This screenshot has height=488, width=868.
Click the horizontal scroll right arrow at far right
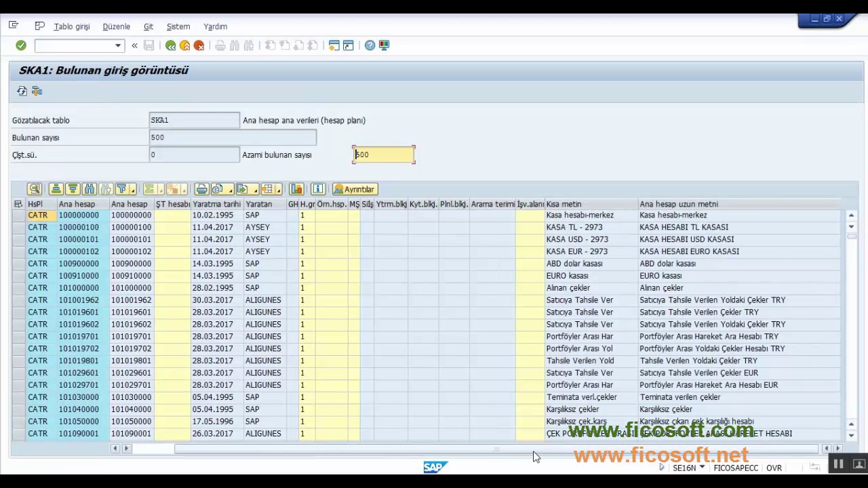point(838,449)
